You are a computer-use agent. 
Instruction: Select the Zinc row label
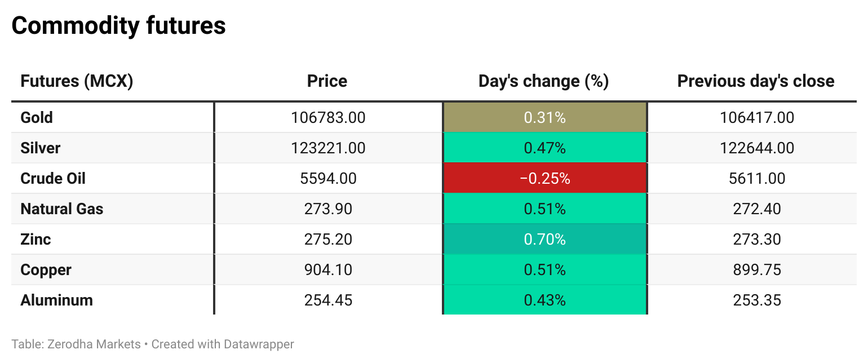(36, 240)
